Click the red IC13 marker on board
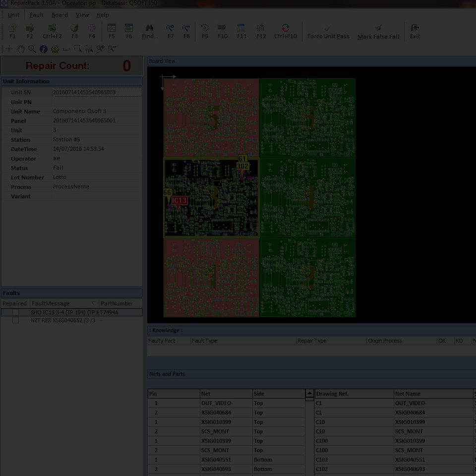The image size is (476, 476). tap(179, 201)
